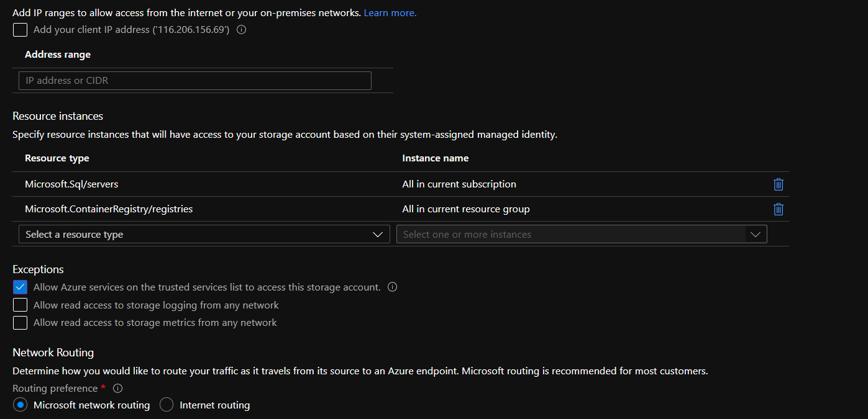The width and height of the screenshot is (868, 419).
Task: Uncheck Allow Azure services on trusted list
Action: click(21, 287)
